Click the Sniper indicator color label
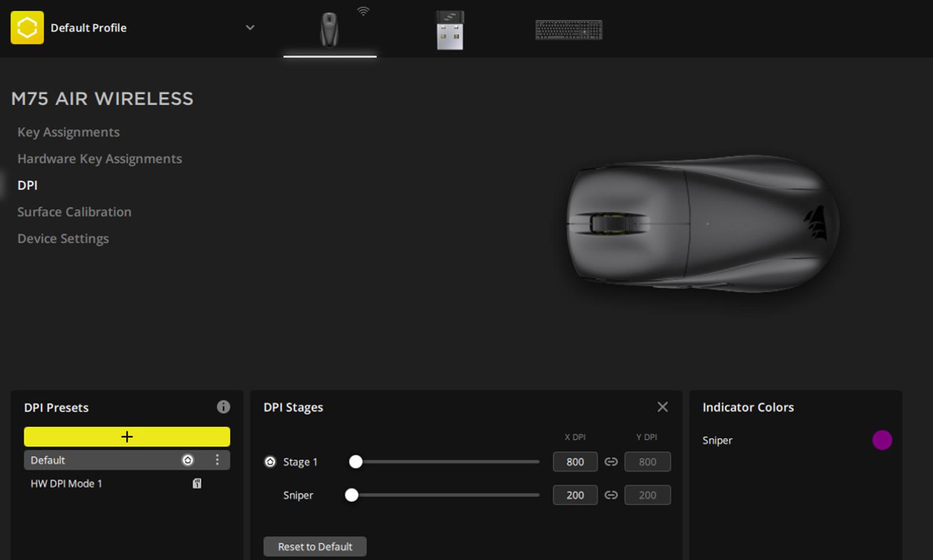Viewport: 933px width, 560px height. tap(717, 440)
